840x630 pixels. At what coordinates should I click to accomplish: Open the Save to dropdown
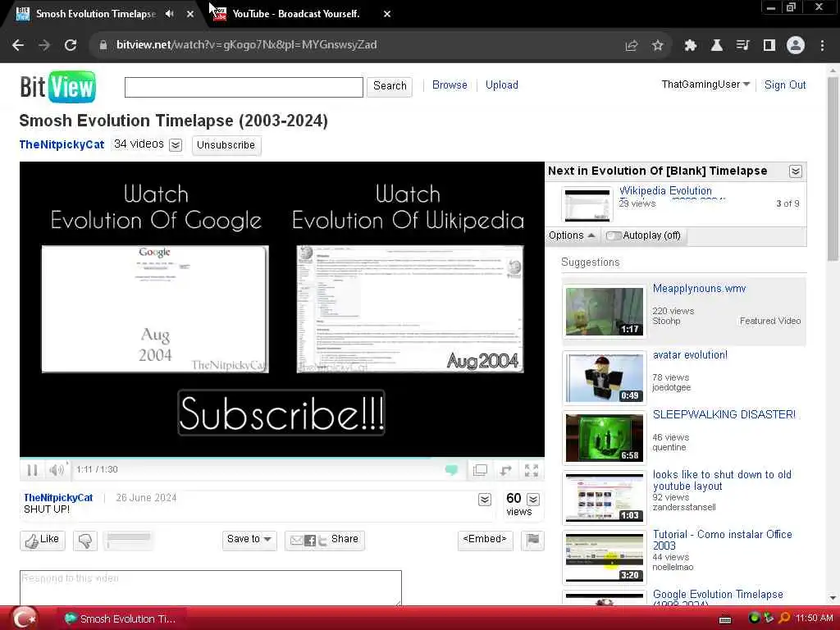249,540
